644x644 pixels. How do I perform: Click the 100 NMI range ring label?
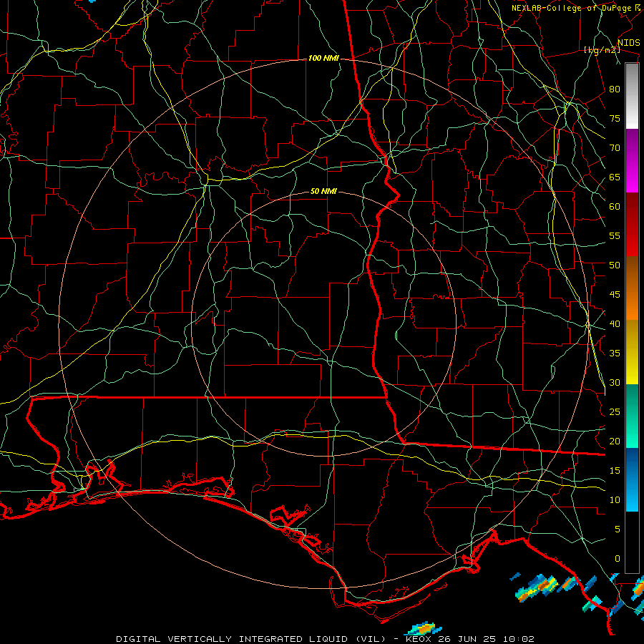[x=323, y=59]
